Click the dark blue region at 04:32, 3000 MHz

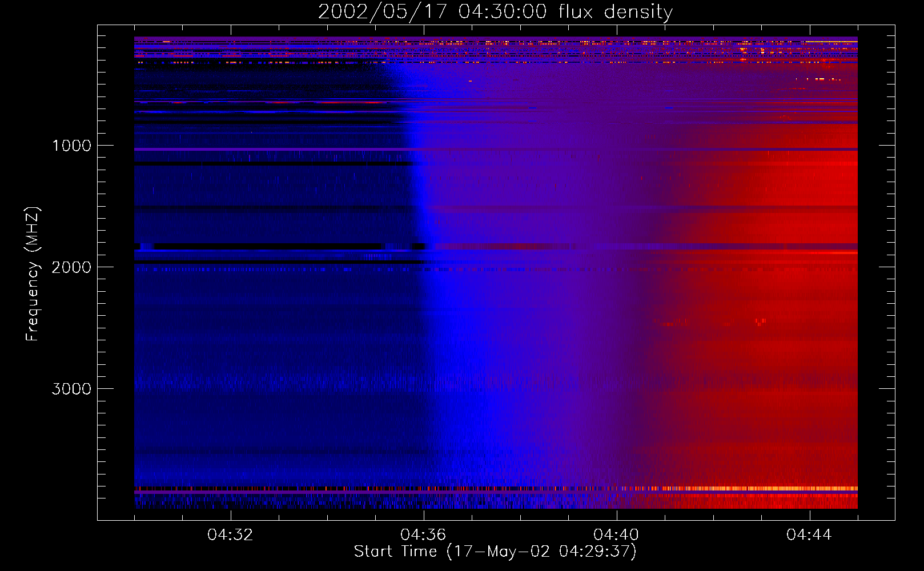[x=231, y=388]
